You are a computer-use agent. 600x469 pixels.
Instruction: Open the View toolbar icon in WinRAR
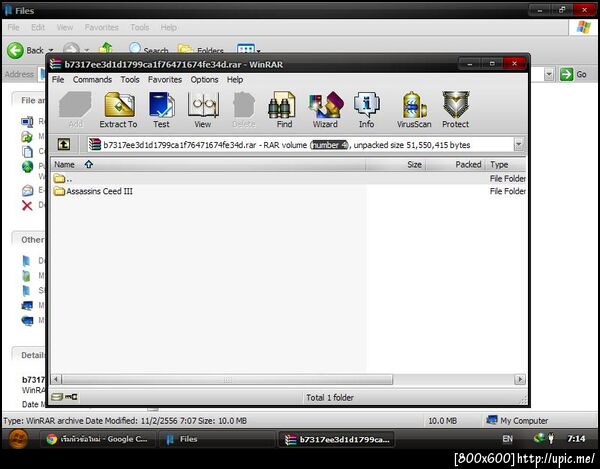203,110
